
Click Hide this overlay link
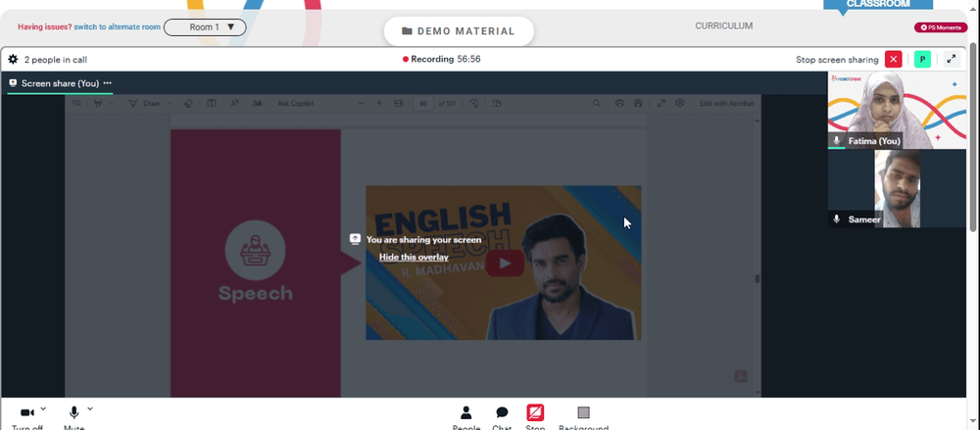point(414,257)
